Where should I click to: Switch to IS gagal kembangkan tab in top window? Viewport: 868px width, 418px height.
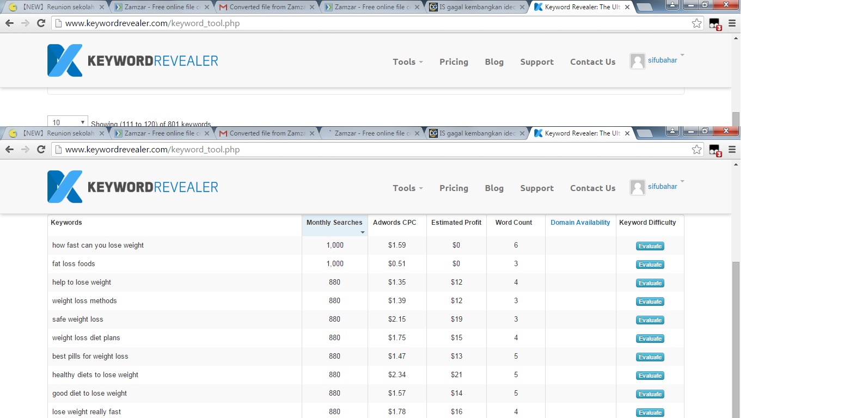(x=476, y=7)
